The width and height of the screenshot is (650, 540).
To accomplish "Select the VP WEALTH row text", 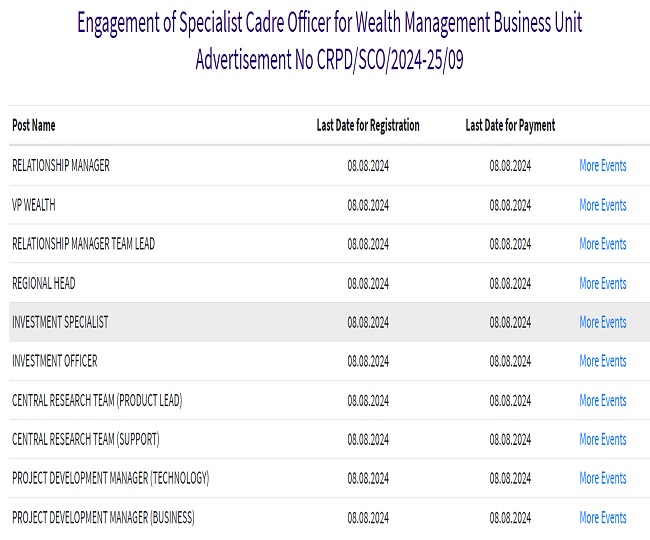I will 33,205.
